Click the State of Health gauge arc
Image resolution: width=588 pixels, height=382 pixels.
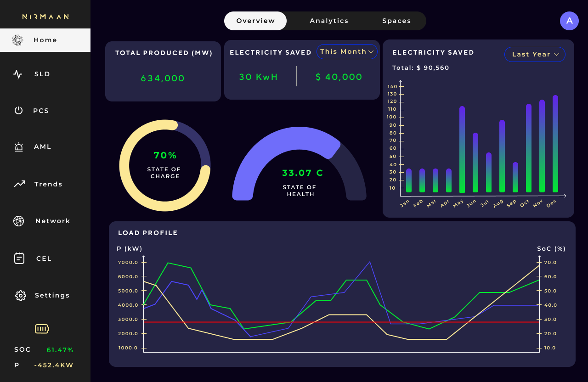tap(299, 163)
